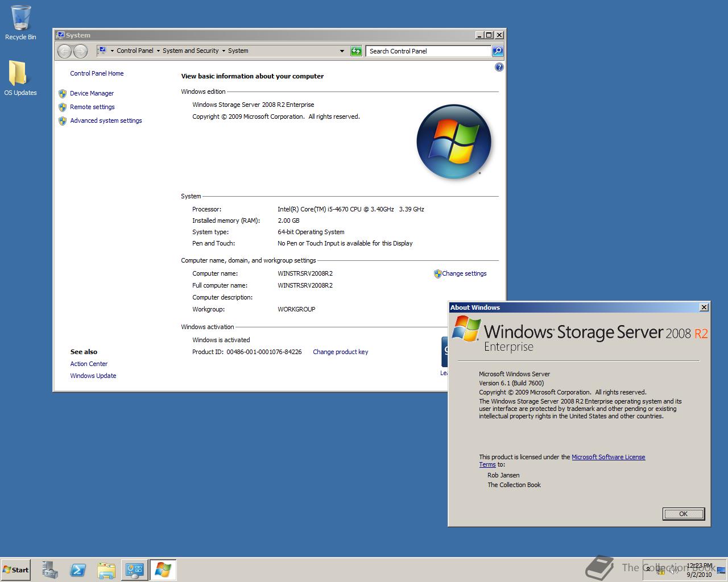The width and height of the screenshot is (728, 582).
Task: Expand the System and Security breadcrumb dropdown
Action: click(224, 51)
